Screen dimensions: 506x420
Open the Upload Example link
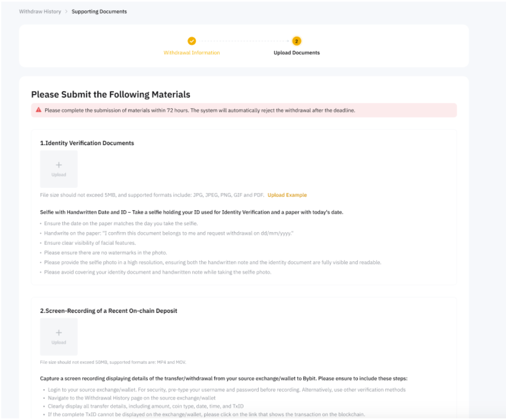coord(287,195)
